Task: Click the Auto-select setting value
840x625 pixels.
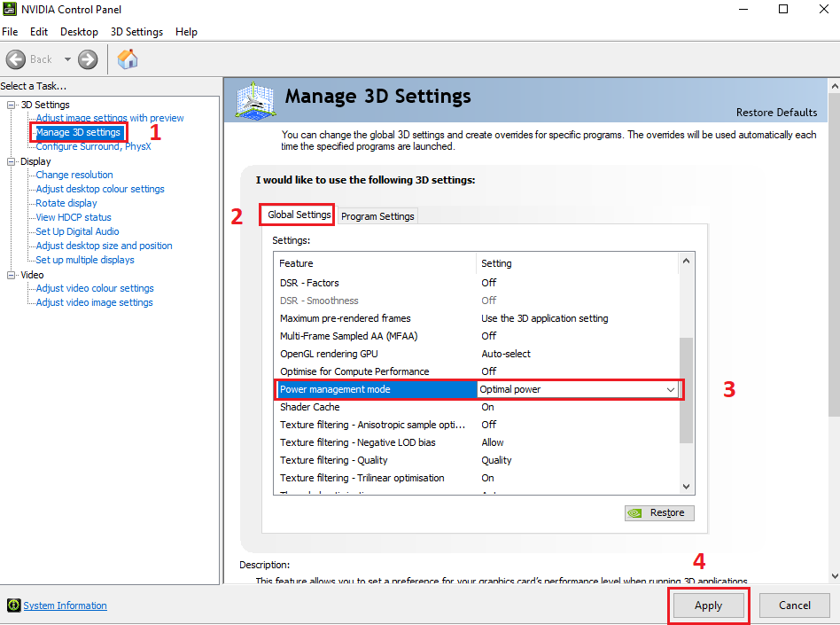Action: pyautogui.click(x=506, y=354)
